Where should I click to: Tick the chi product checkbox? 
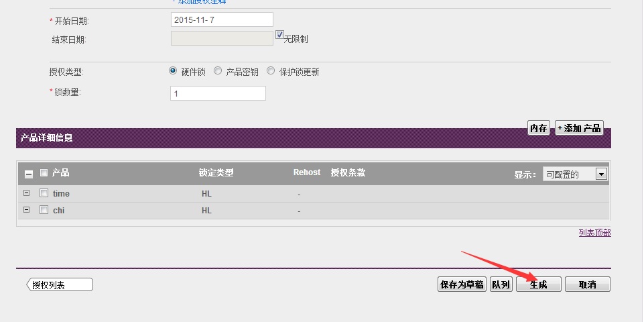point(44,210)
